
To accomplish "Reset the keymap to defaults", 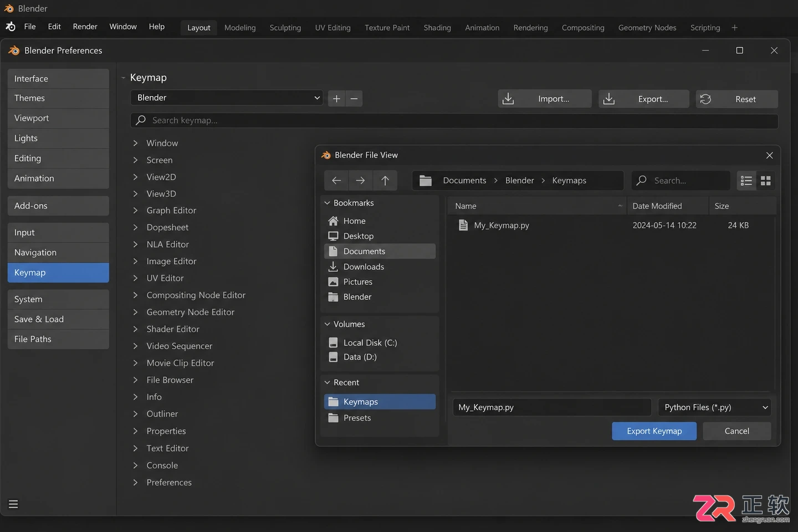I will pyautogui.click(x=737, y=99).
